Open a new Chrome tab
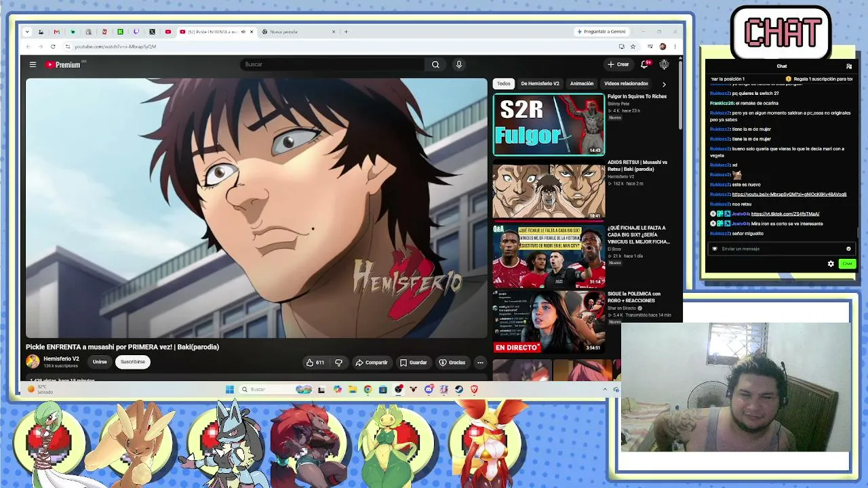 346,32
